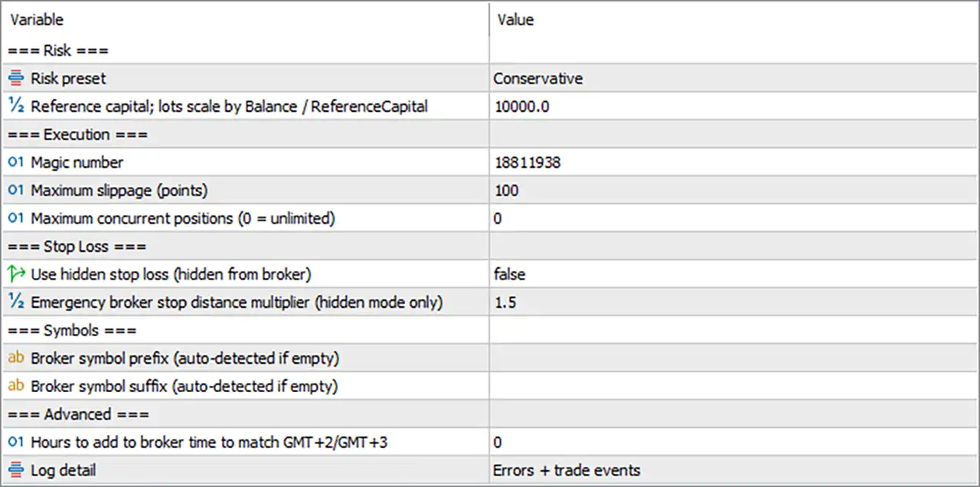Select the '=== Symbols ===' section row

[490, 330]
